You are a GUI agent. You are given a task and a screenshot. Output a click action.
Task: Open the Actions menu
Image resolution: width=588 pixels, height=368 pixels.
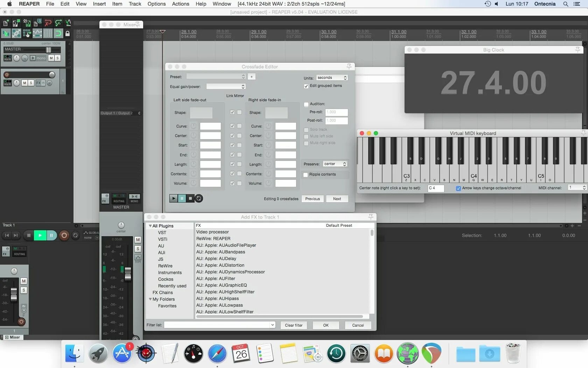click(x=181, y=4)
